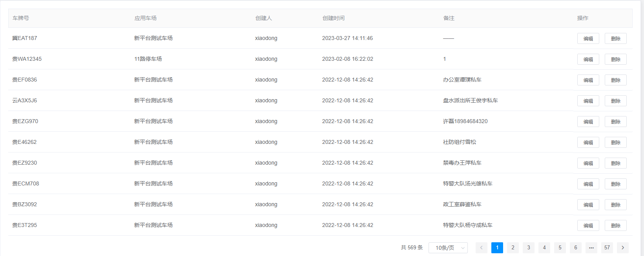
Task: Delete the 贵ECM708 record
Action: (x=615, y=184)
